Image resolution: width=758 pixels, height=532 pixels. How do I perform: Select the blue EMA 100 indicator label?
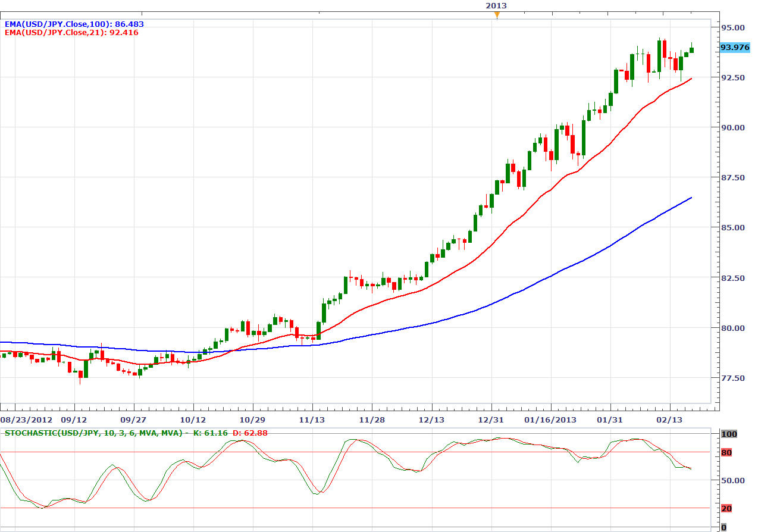[x=74, y=24]
